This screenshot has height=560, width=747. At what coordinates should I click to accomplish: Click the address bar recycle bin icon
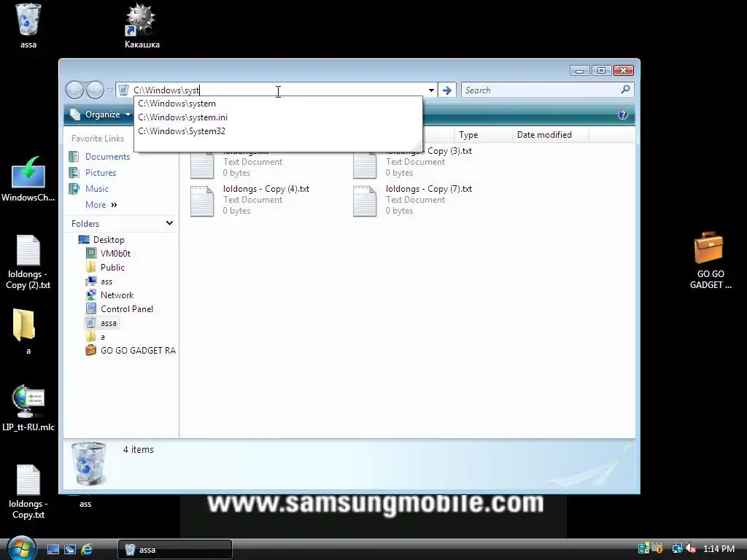(x=123, y=90)
